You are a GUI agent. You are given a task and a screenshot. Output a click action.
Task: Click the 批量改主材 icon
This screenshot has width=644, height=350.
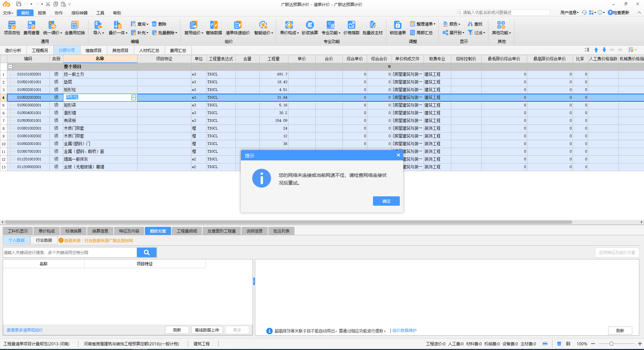[373, 28]
